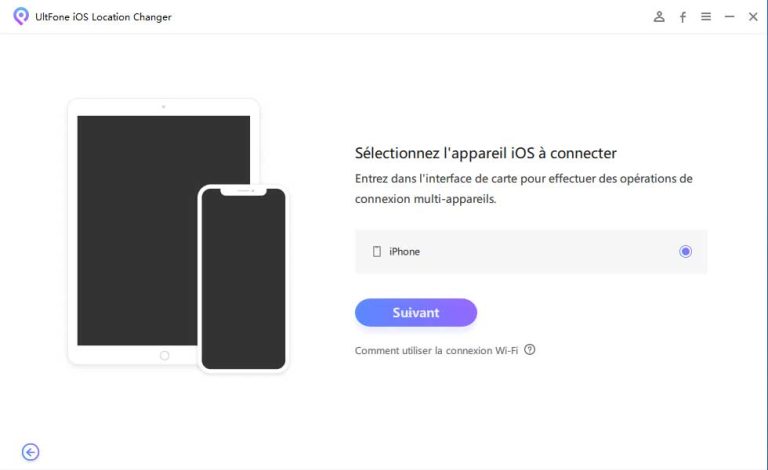Image resolution: width=768 pixels, height=470 pixels.
Task: Click the iPhone illustration screen
Action: pos(243,282)
